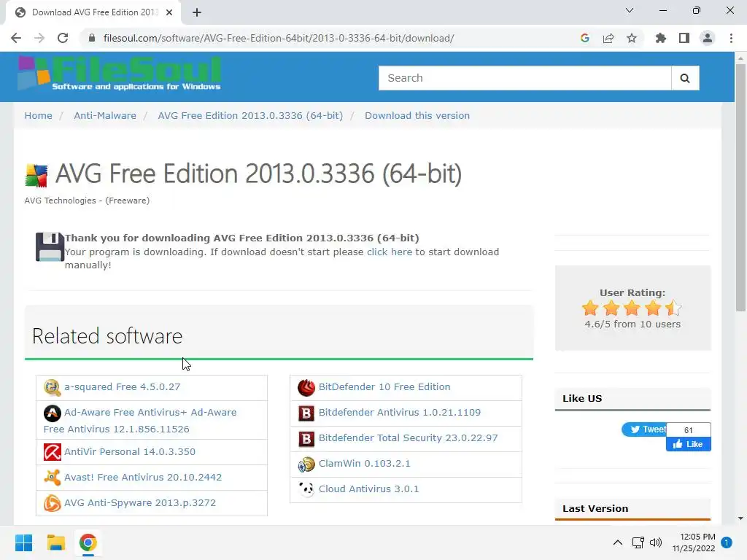Screen dimensions: 747x560
Task: Open volume control in system tray
Action: tap(656, 542)
